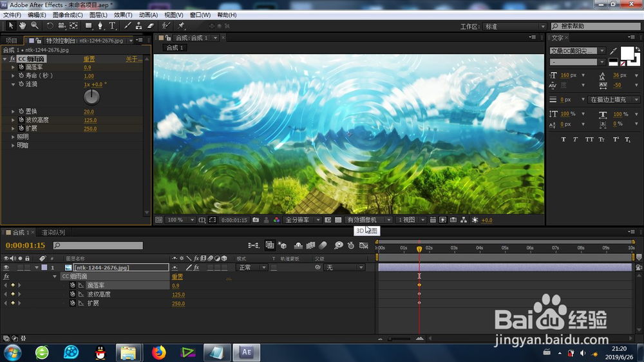Select the Eraser tool
This screenshot has height=362, width=644.
pyautogui.click(x=151, y=26)
